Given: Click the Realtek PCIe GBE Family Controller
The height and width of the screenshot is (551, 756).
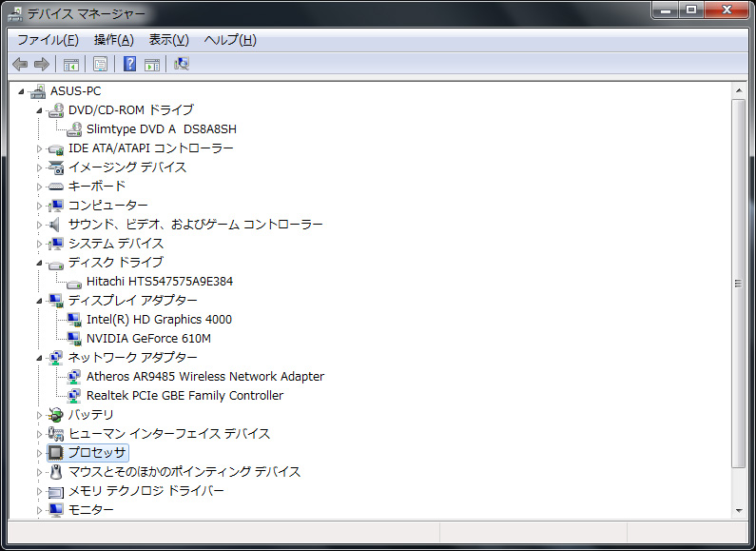Looking at the screenshot, I should pyautogui.click(x=184, y=395).
